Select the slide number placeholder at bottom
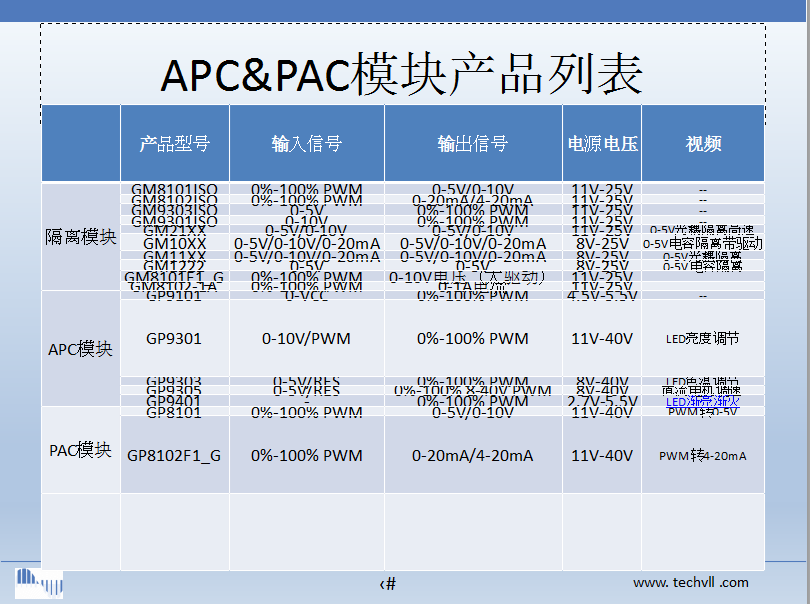This screenshot has width=810, height=604. (x=388, y=583)
